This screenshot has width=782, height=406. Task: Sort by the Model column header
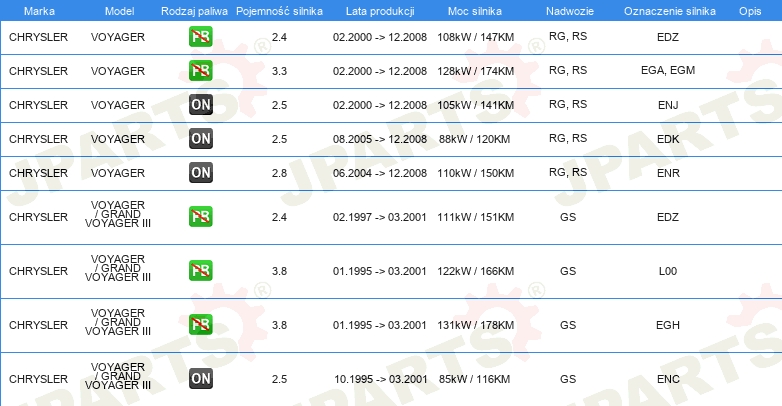[119, 11]
